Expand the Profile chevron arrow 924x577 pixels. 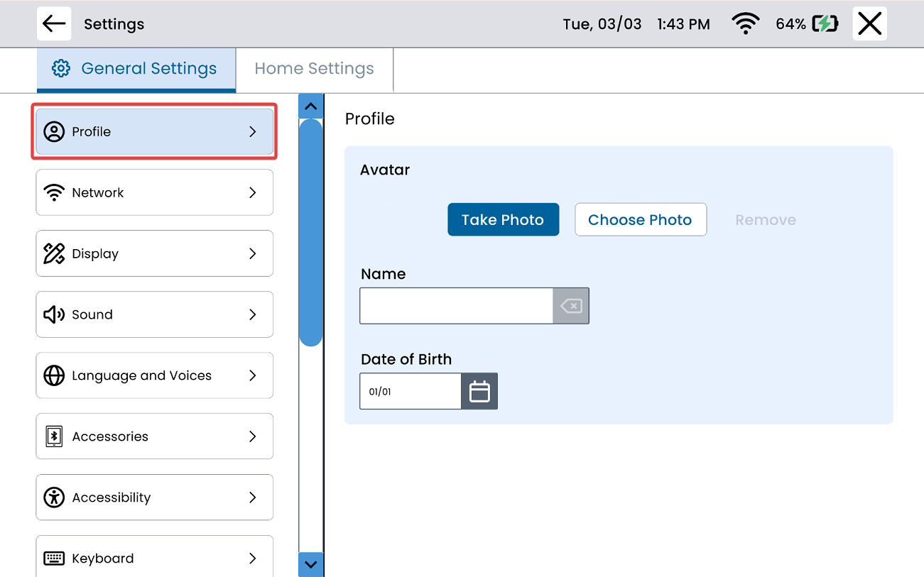point(252,132)
